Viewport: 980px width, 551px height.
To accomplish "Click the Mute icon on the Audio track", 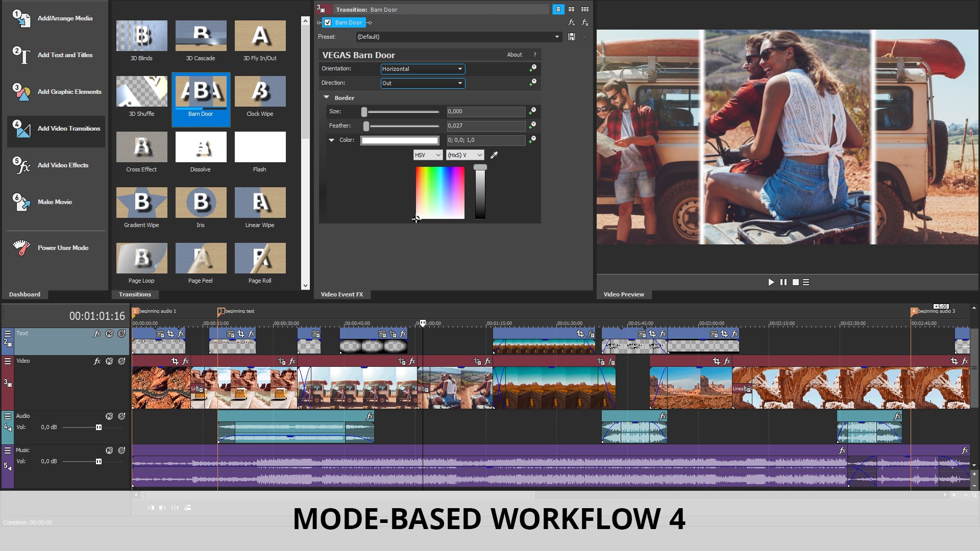I will tap(110, 416).
